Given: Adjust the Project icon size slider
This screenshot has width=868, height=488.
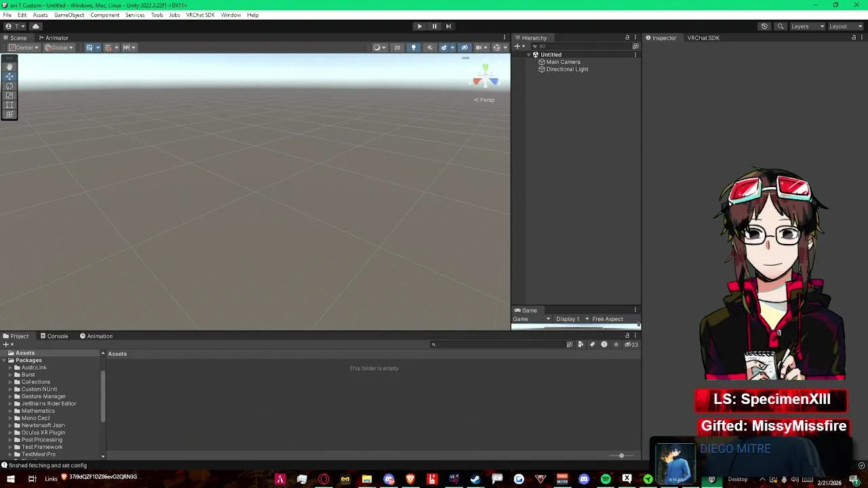Looking at the screenshot, I should pos(621,455).
